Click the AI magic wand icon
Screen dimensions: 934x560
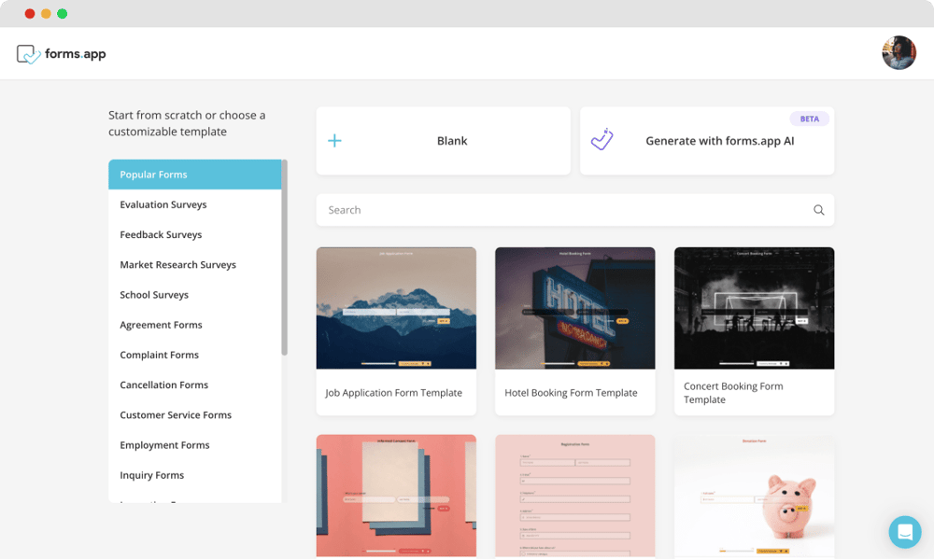[602, 140]
